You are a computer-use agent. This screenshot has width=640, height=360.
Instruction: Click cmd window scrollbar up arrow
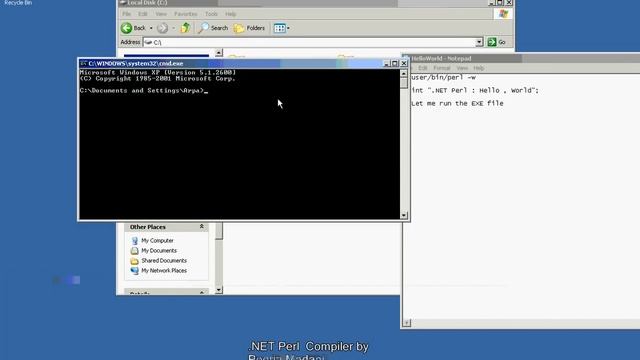pyautogui.click(x=404, y=73)
